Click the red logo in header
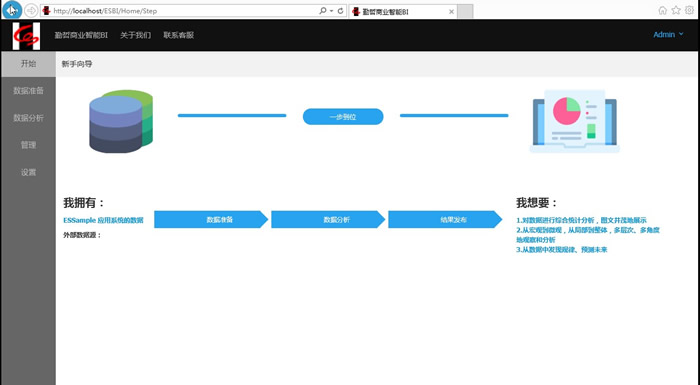 [26, 36]
